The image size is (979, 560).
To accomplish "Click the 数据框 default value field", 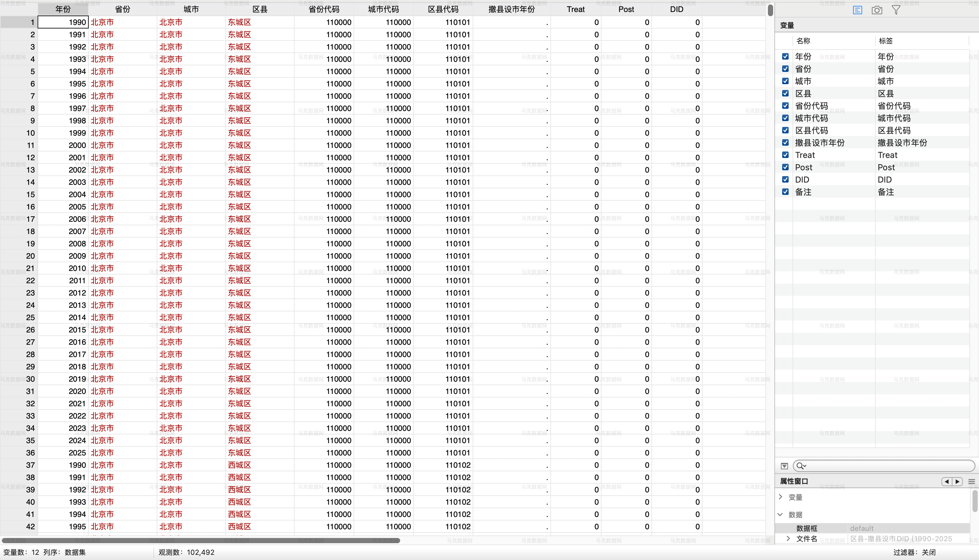I will [909, 528].
